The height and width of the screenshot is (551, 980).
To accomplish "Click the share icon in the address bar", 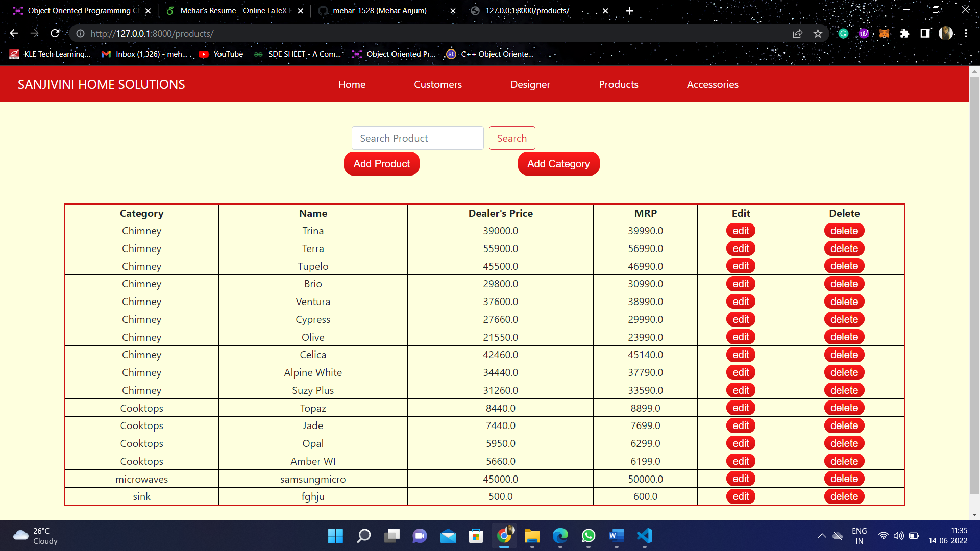I will click(x=797, y=33).
